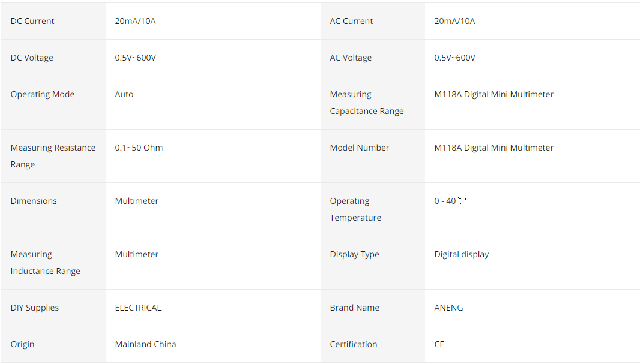Click the DC Current label cell

[x=53, y=21]
